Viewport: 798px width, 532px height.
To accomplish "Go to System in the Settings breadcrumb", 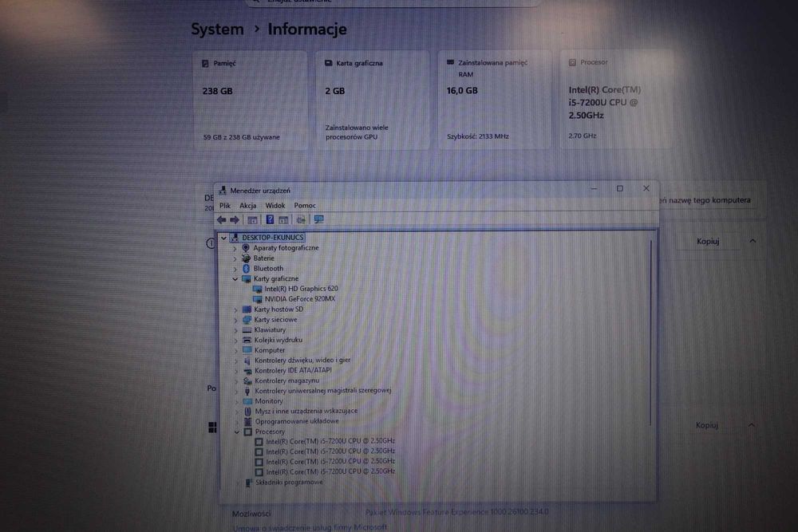I will 217,29.
